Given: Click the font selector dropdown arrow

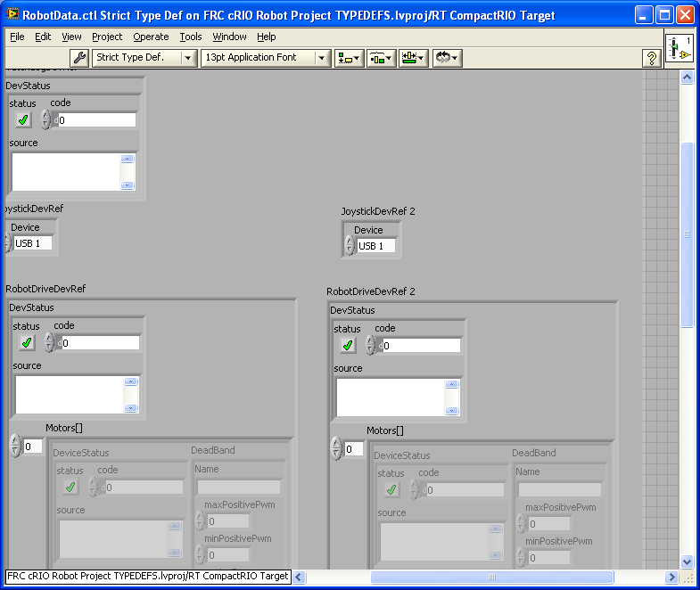Looking at the screenshot, I should [x=321, y=58].
